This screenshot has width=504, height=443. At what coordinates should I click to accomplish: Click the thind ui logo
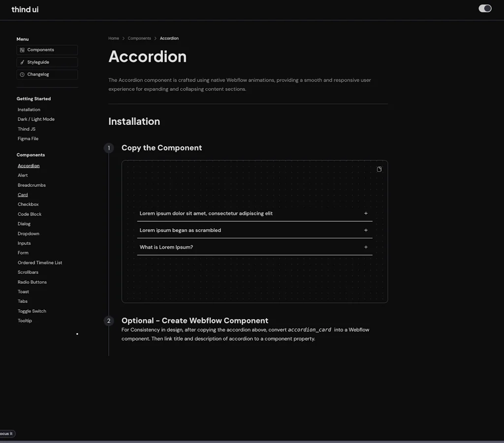click(x=25, y=9)
